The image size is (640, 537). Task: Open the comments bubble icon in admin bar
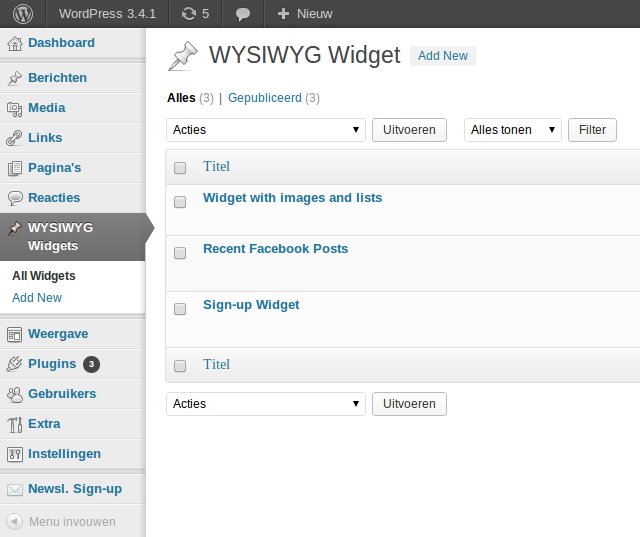pyautogui.click(x=243, y=14)
